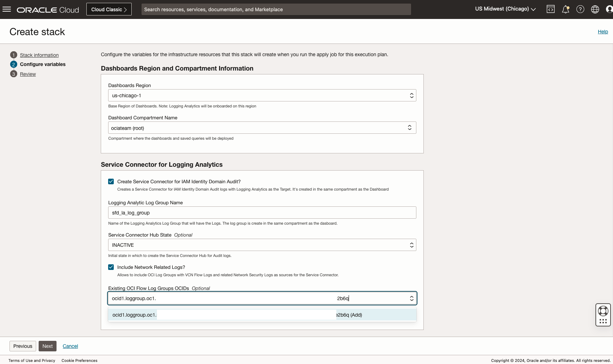Open the US Midwest (Chicago) region selector

[505, 9]
